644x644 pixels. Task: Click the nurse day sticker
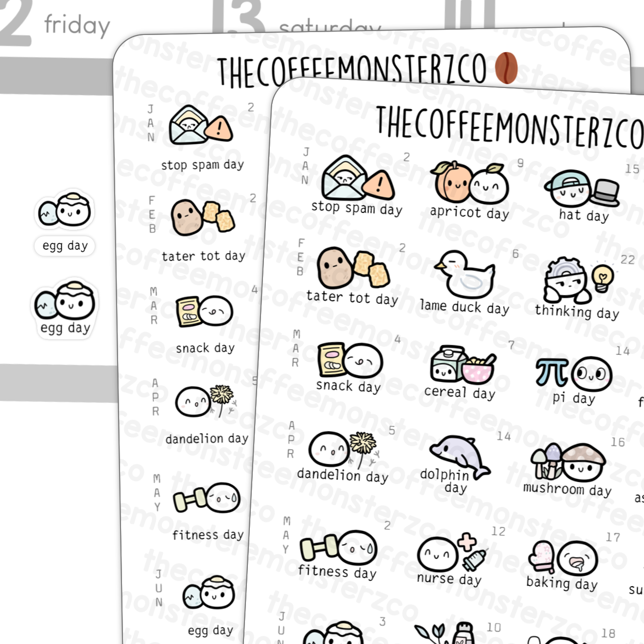point(452,559)
